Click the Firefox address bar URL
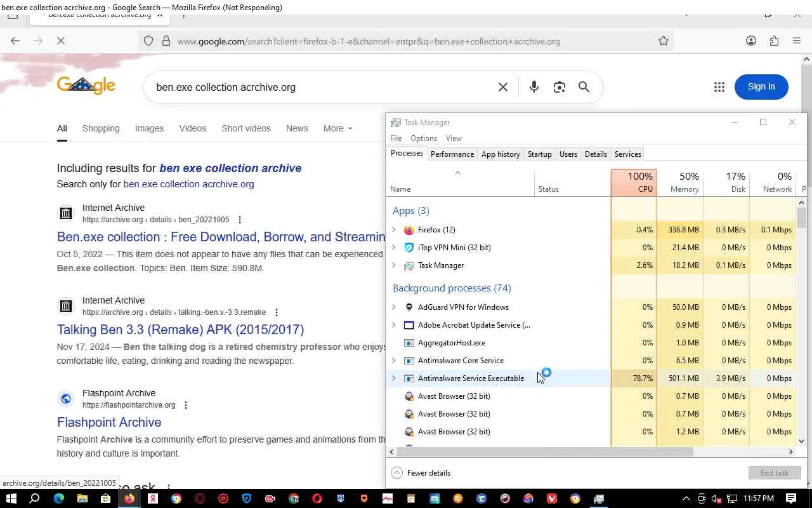The height and width of the screenshot is (508, 812). coord(369,41)
